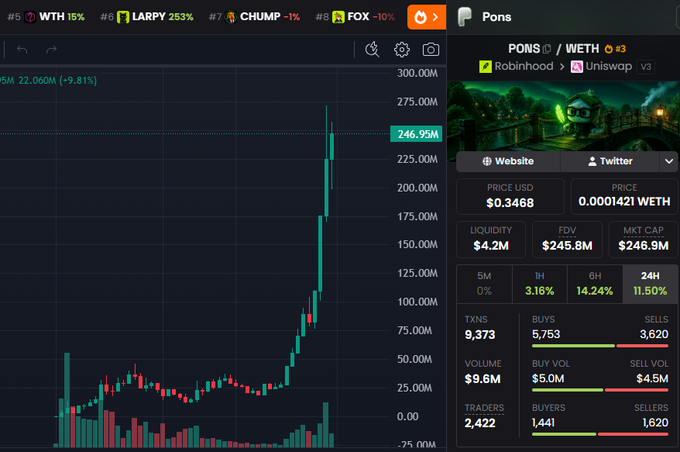Click the MKT CAP $246.9M box
Image resolution: width=680 pixels, height=452 pixels.
tap(644, 239)
